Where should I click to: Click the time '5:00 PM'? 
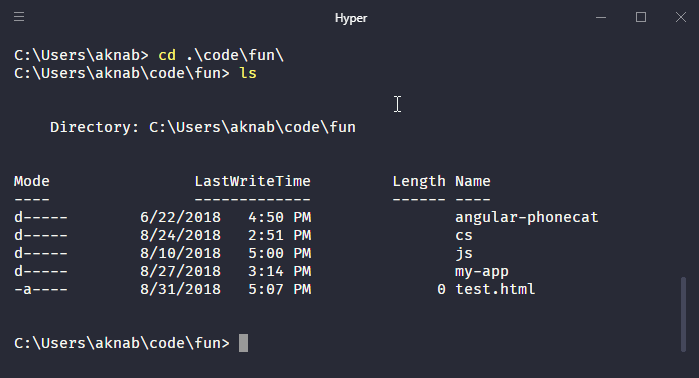tap(280, 253)
